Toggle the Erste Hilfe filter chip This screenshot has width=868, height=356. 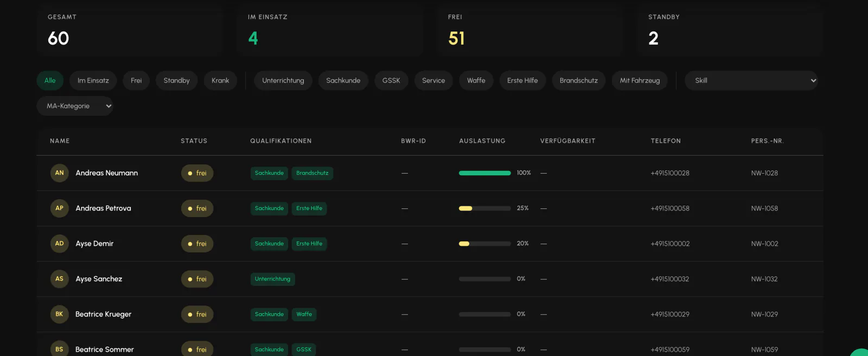[x=522, y=80]
